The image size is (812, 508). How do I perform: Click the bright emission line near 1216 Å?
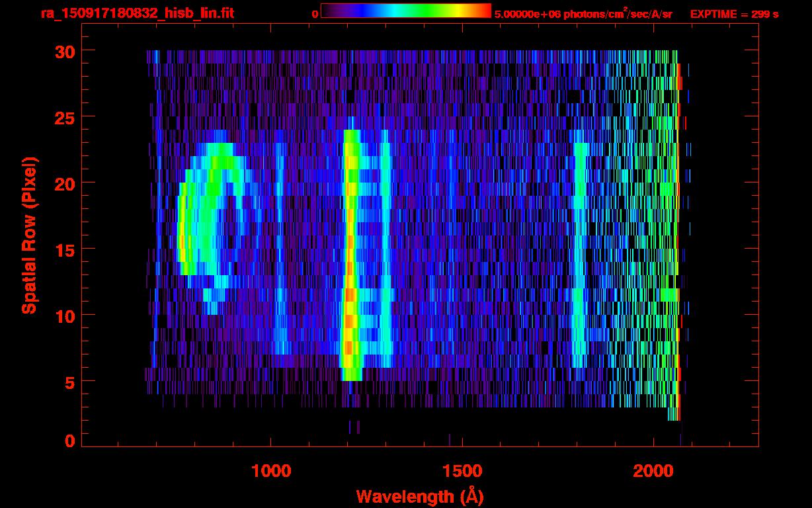click(350, 255)
